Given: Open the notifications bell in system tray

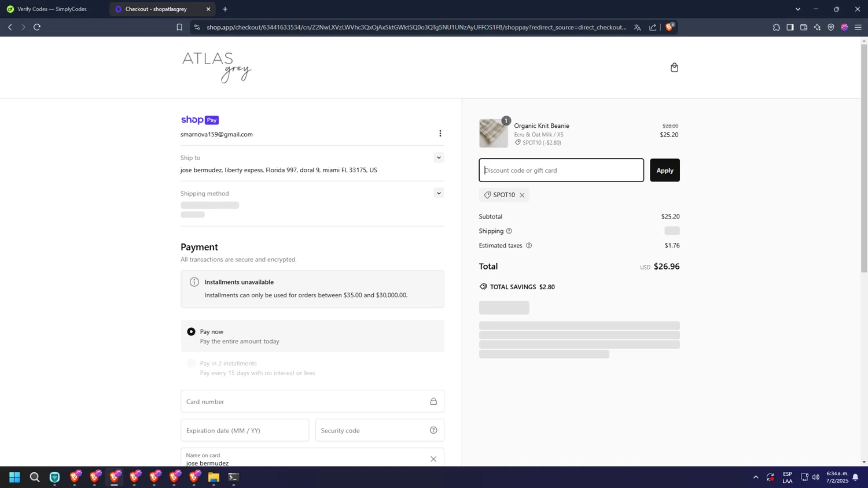Looking at the screenshot, I should (x=855, y=477).
